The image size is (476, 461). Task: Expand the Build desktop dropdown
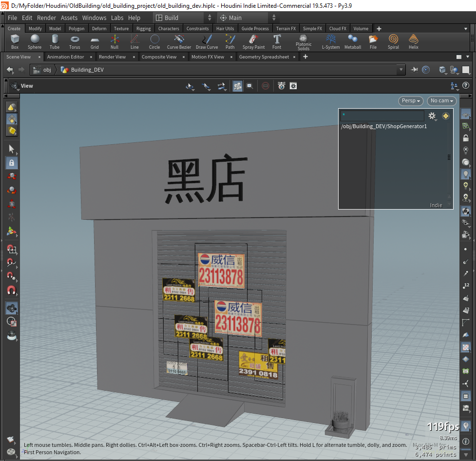[x=184, y=18]
